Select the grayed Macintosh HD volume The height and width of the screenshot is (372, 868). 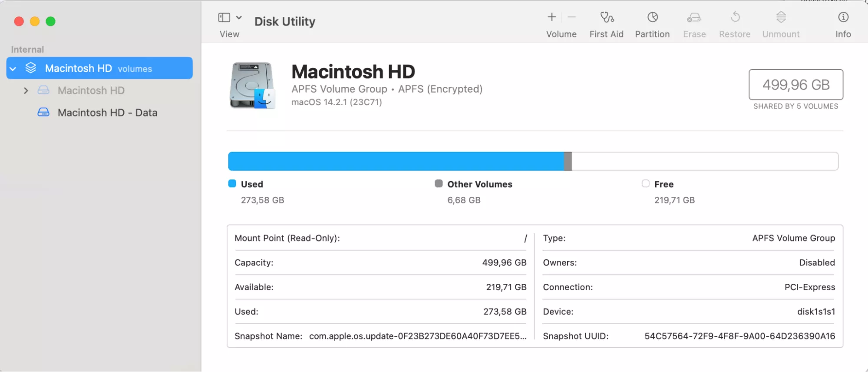coord(91,90)
